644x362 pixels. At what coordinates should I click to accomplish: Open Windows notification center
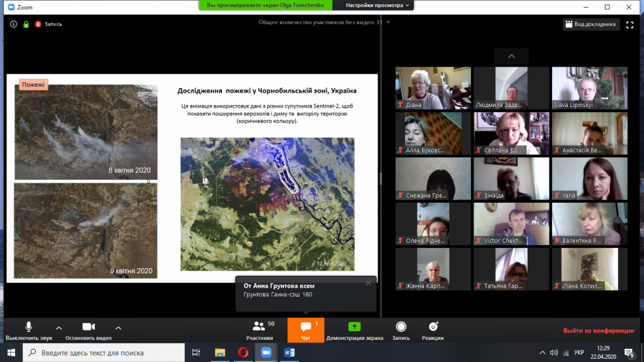(x=629, y=353)
